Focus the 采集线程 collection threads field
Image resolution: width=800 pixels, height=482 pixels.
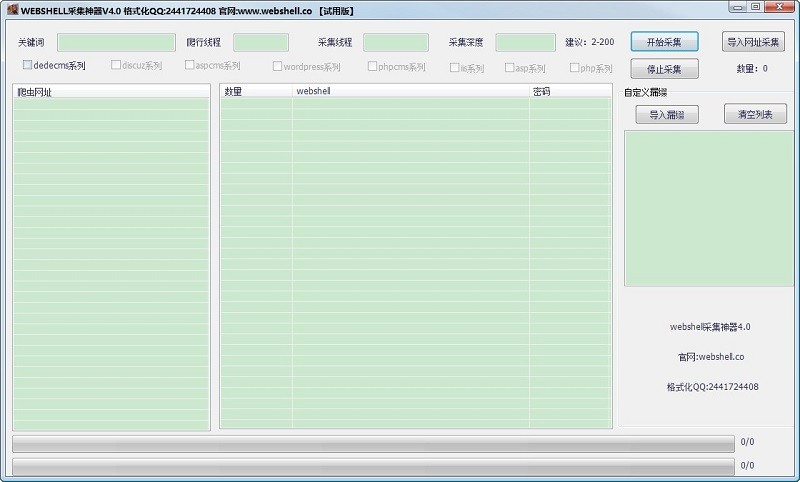coord(396,42)
